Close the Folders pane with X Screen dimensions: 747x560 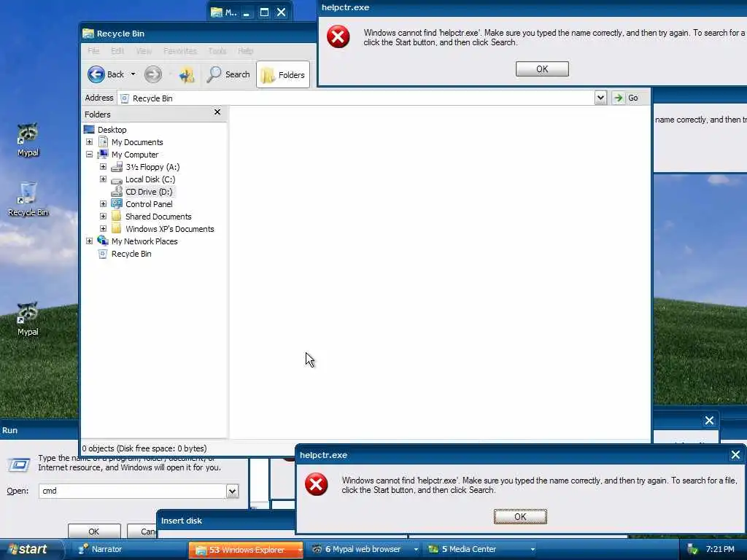(x=217, y=112)
